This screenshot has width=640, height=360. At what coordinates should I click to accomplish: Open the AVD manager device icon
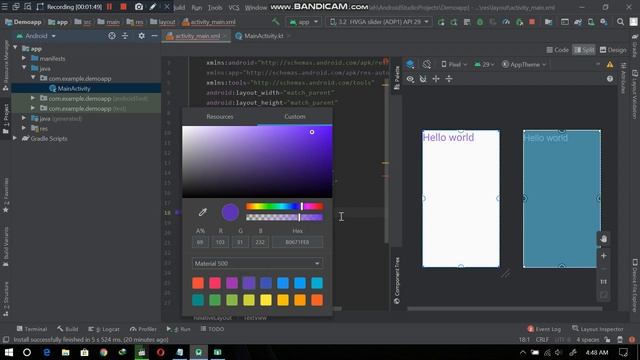tap(591, 22)
